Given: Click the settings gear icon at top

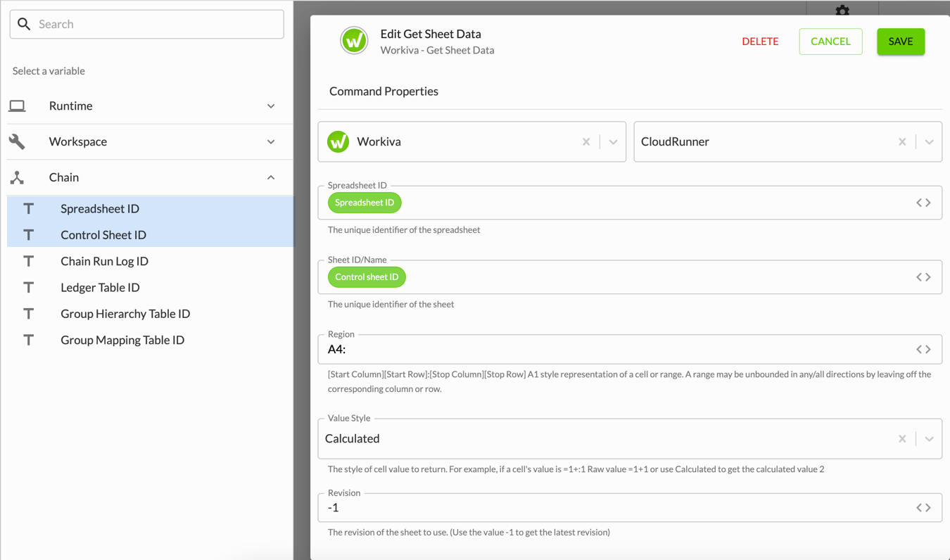Looking at the screenshot, I should (x=842, y=10).
